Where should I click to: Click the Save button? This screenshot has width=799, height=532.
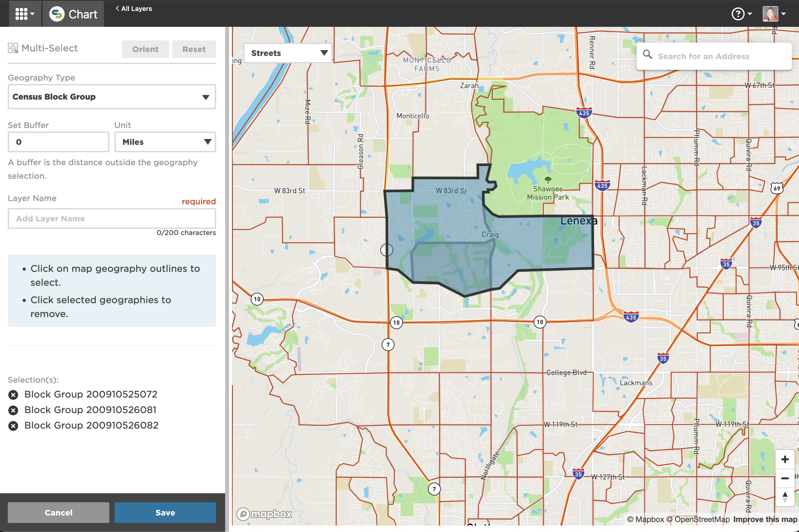click(165, 512)
